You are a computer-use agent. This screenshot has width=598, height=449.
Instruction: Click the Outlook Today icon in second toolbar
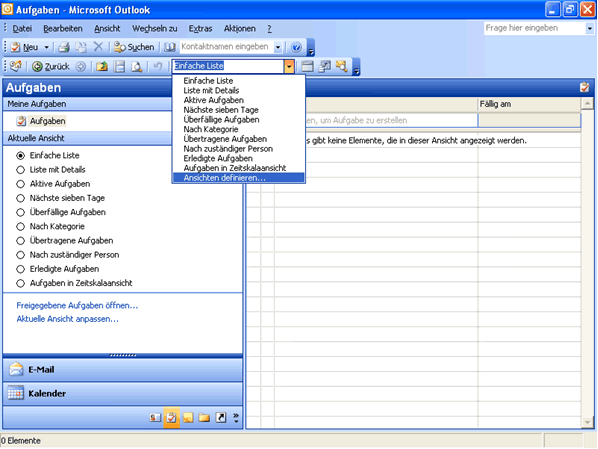(x=16, y=66)
